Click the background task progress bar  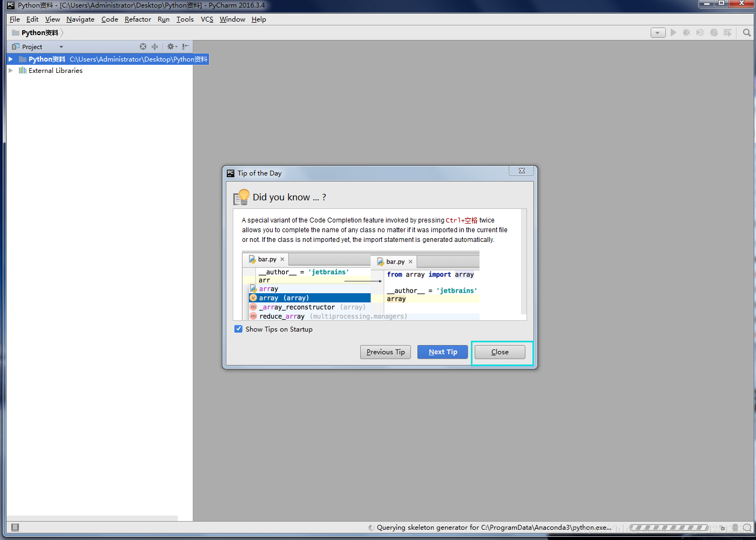[669, 528]
